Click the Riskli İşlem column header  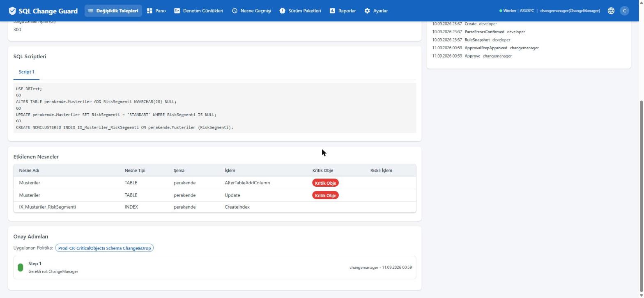[x=381, y=170]
